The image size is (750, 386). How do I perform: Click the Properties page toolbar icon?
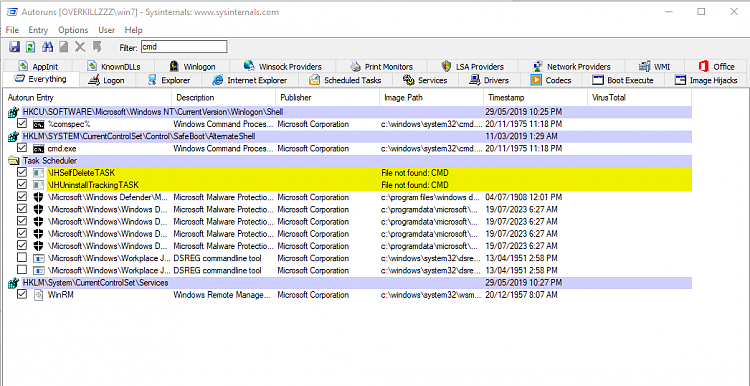[x=64, y=47]
